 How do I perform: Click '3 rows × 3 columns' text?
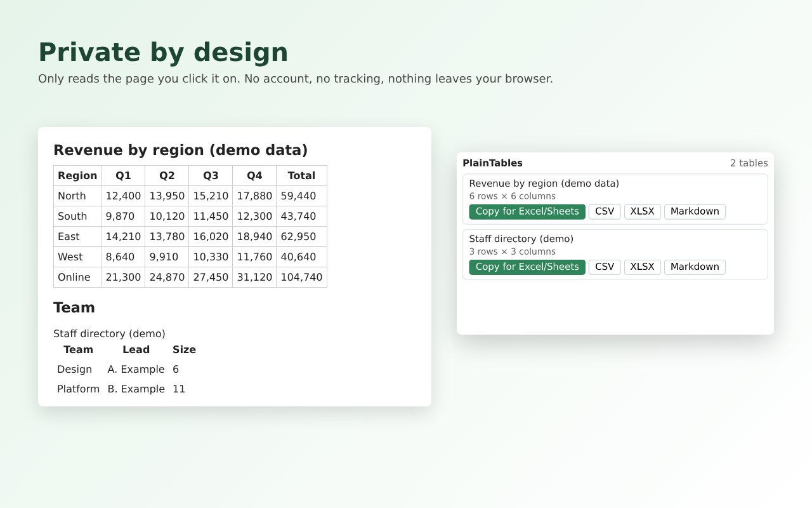(x=513, y=251)
